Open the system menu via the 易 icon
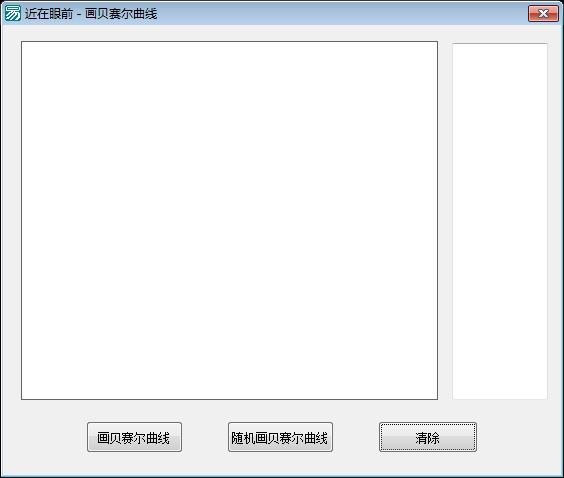Viewport: 564px width, 478px height. pos(13,13)
